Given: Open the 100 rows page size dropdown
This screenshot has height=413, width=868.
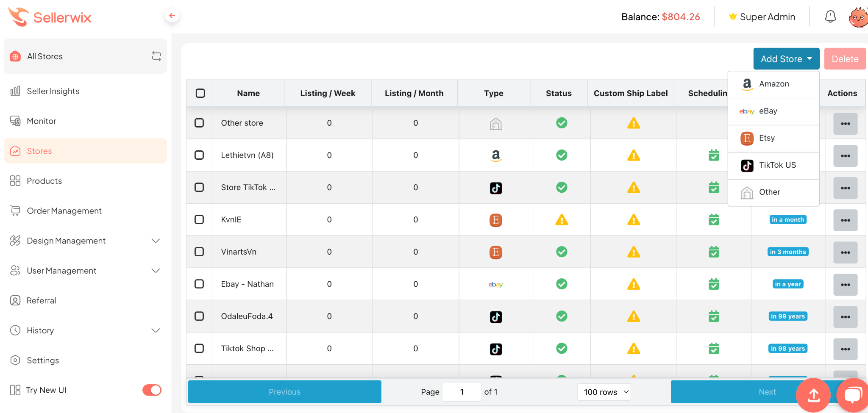Looking at the screenshot, I should coord(604,392).
